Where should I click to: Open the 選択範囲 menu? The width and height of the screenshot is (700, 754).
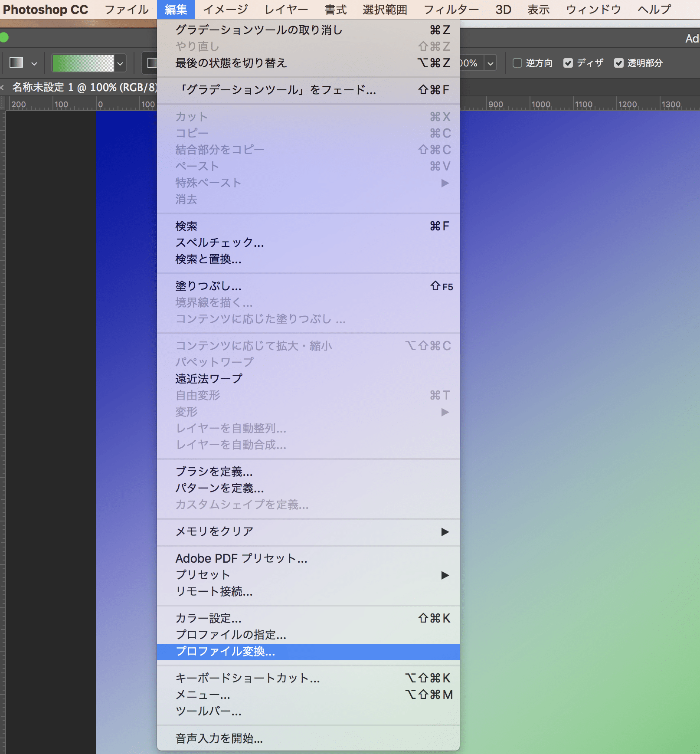click(385, 10)
